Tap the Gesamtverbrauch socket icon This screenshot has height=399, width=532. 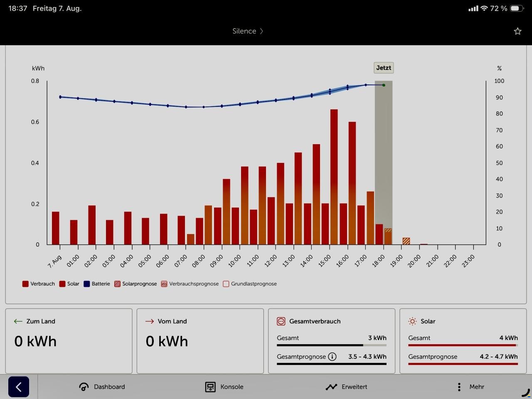coord(281,321)
